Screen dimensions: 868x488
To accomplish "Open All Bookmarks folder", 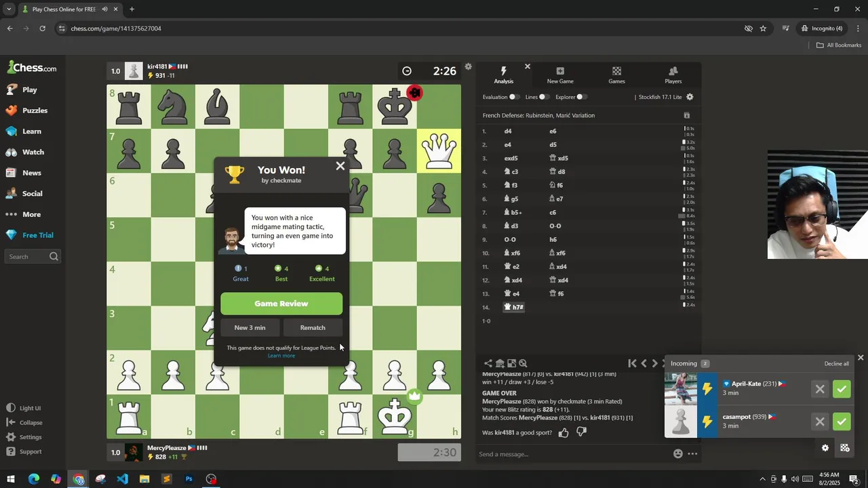I will [x=839, y=45].
